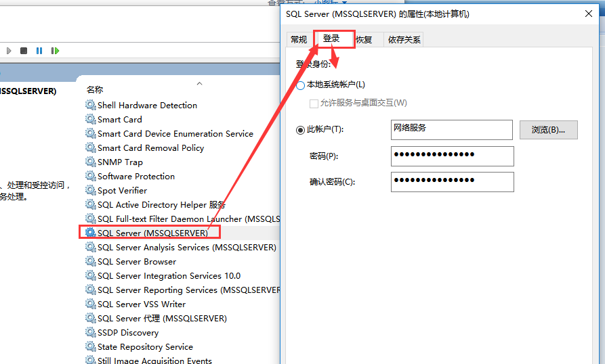Screen dimensions: 605x364
Task: Select Shell Hardware Detection service name
Action: [x=147, y=105]
